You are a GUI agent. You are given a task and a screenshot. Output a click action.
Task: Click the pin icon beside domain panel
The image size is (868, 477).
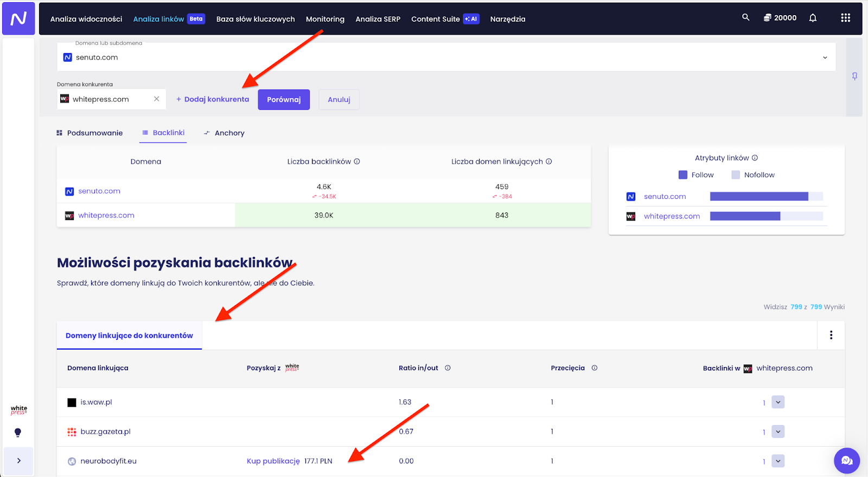(854, 76)
